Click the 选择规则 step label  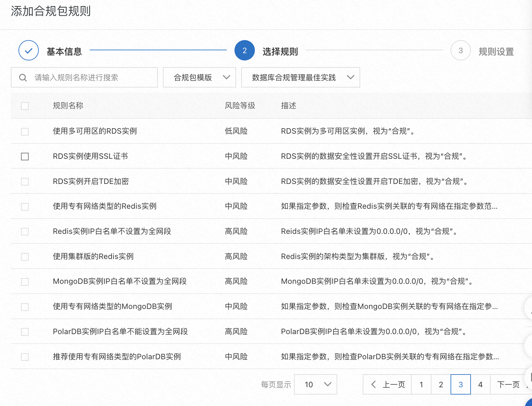(x=280, y=52)
